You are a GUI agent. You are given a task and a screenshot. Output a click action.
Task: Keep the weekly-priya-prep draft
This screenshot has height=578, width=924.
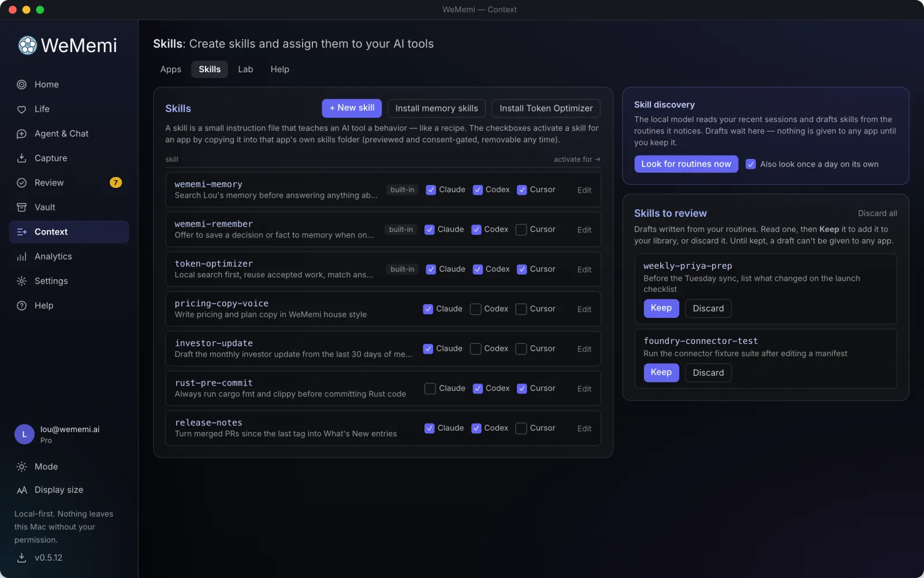click(661, 308)
